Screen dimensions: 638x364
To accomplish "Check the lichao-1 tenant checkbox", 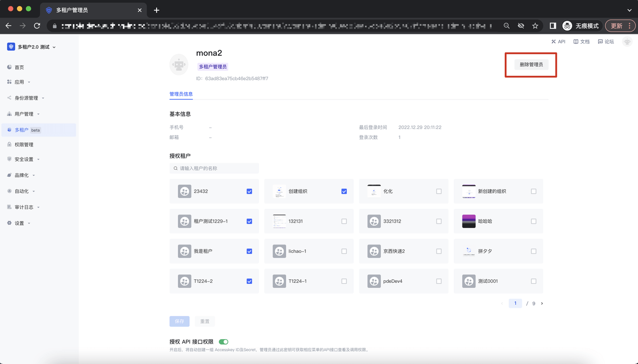I will click(x=344, y=251).
